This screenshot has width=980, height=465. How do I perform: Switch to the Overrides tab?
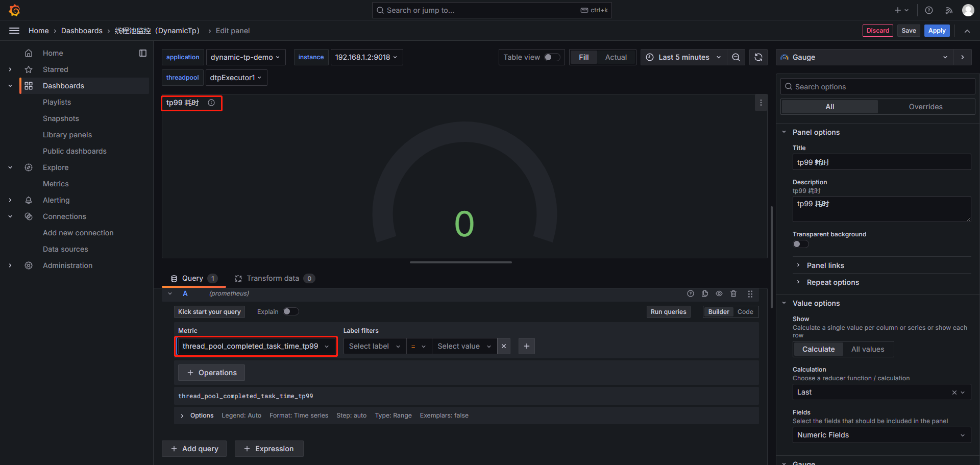(925, 107)
